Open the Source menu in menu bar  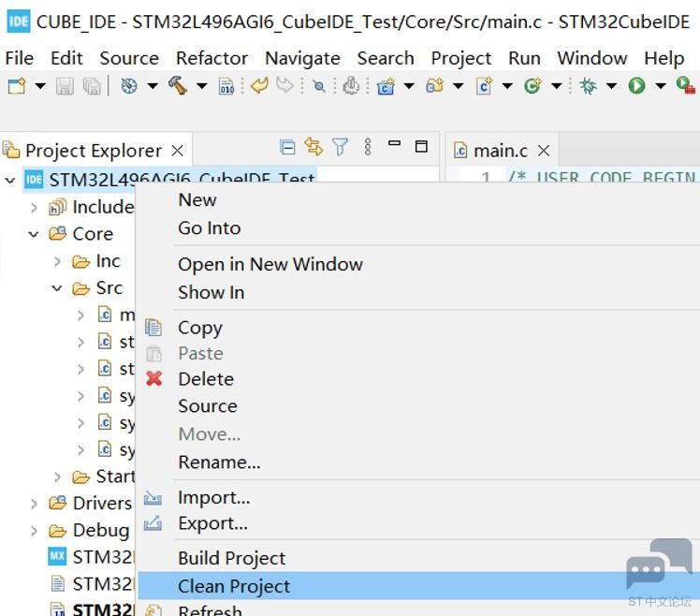tap(129, 58)
